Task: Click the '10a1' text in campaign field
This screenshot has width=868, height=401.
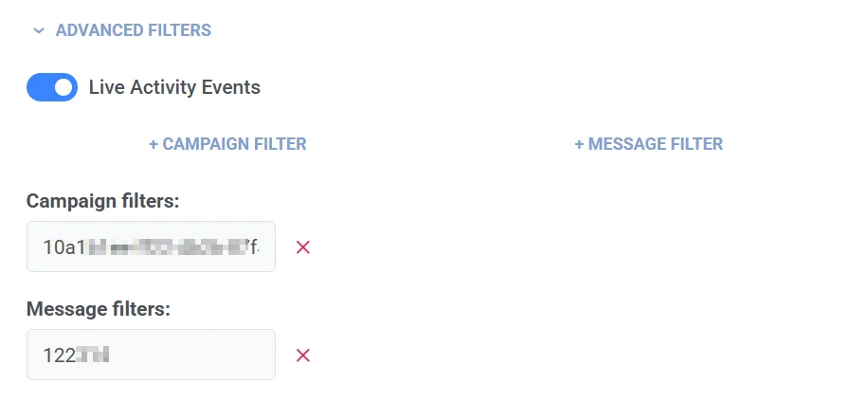Action: tap(60, 247)
